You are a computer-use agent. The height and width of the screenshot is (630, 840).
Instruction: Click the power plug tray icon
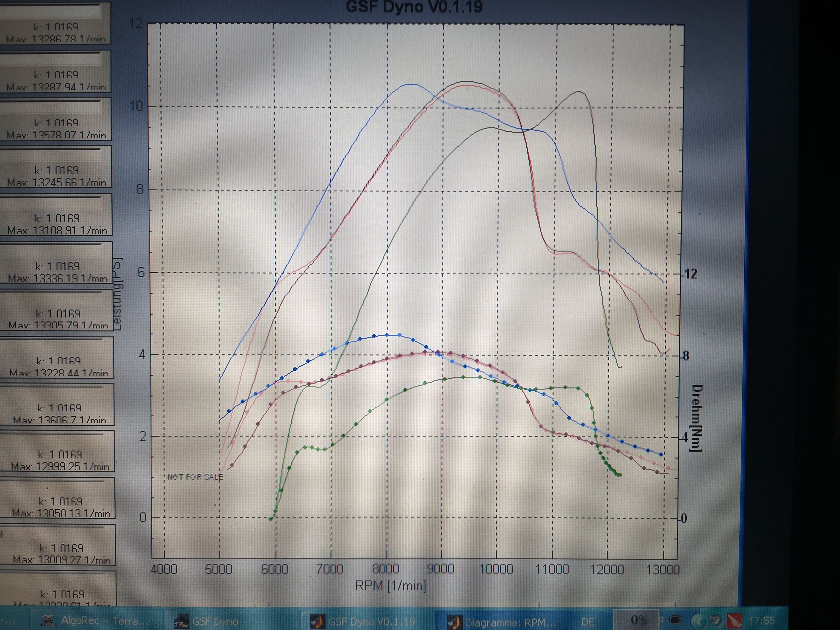[674, 620]
